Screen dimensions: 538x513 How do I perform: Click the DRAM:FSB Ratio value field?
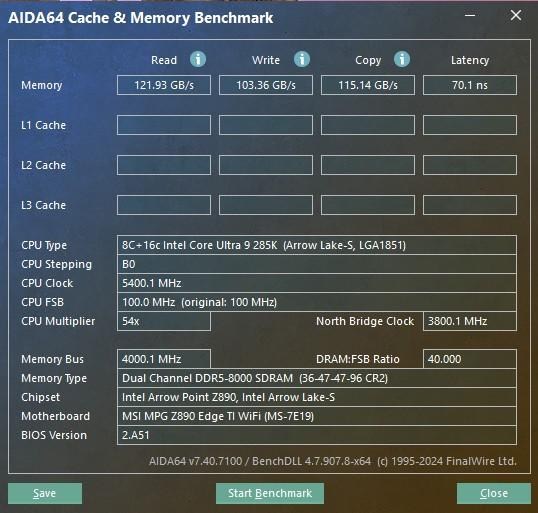pos(470,359)
